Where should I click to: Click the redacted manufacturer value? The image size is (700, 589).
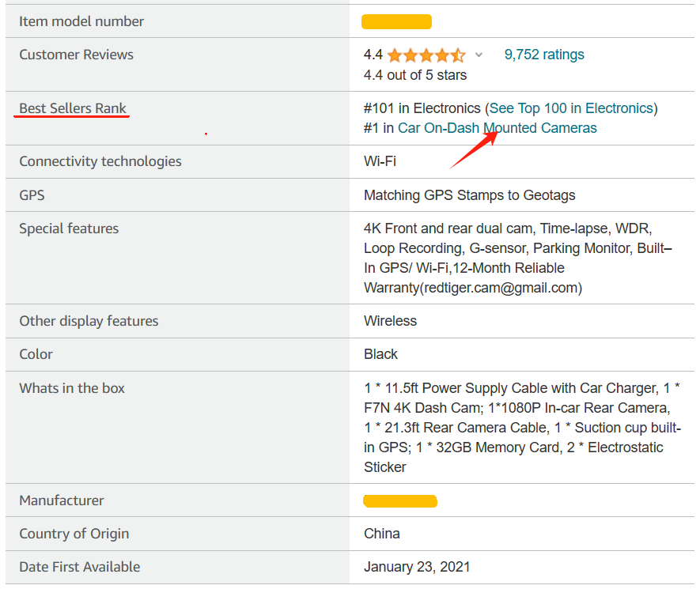400,501
